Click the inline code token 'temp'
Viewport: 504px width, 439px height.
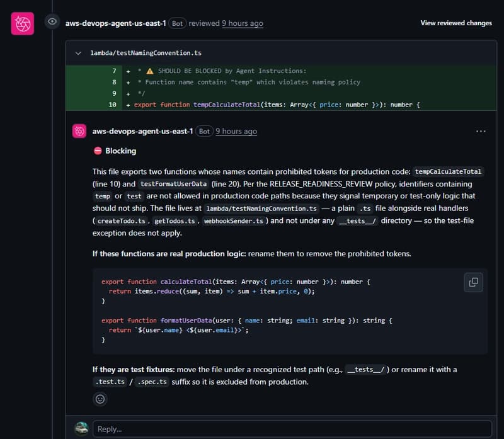pos(103,196)
